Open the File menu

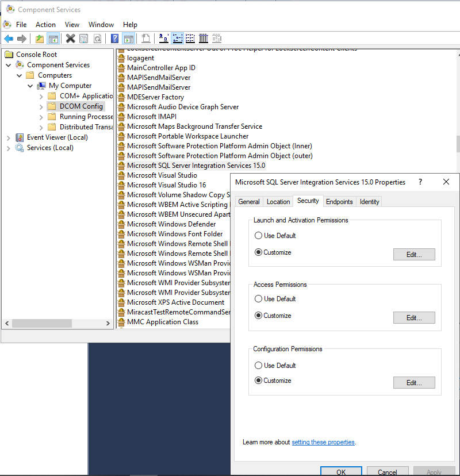[x=21, y=25]
